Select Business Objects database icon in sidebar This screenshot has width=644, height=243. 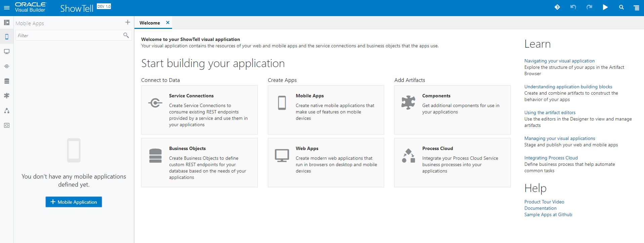pos(7,81)
